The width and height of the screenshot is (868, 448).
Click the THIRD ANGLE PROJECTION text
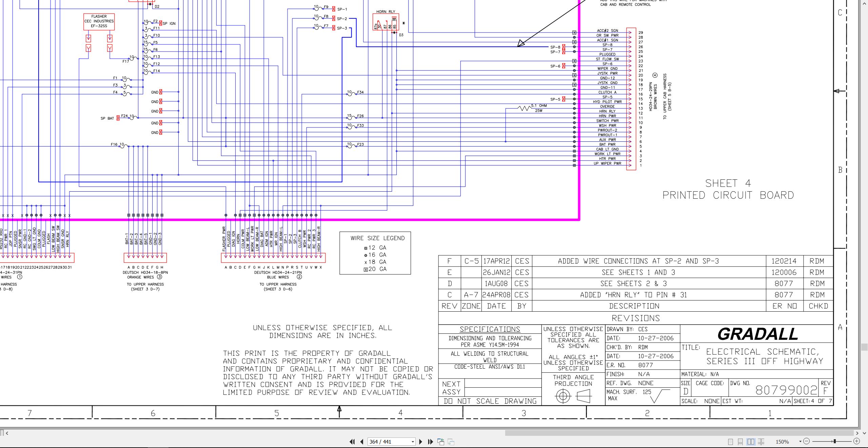click(573, 380)
